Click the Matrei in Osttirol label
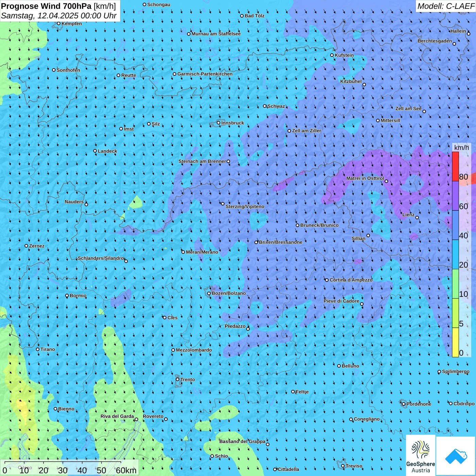Image resolution: width=476 pixels, height=476 pixels. click(365, 178)
